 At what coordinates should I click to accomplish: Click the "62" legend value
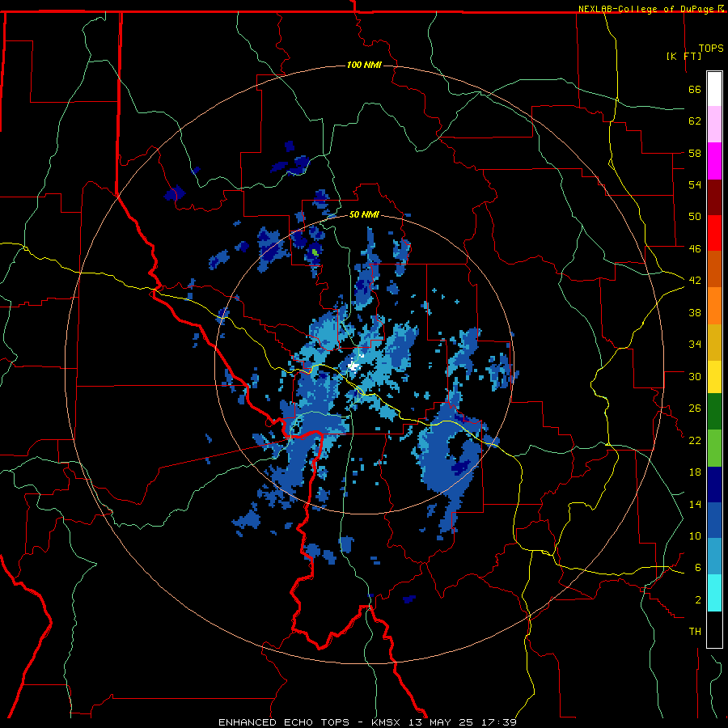[x=695, y=121]
